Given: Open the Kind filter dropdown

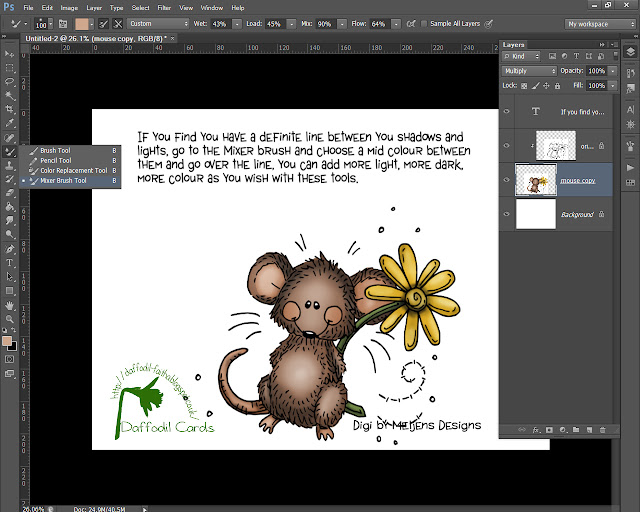Looking at the screenshot, I should [x=521, y=56].
